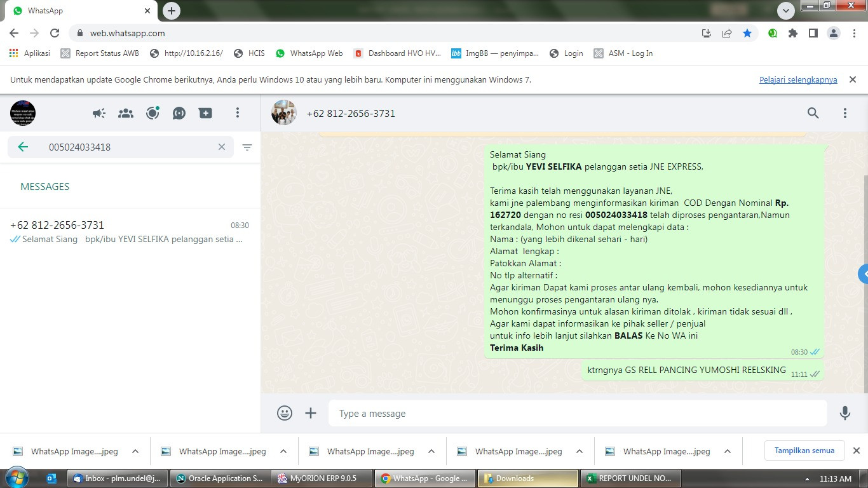Record a voice message with microphone
Image resolution: width=868 pixels, height=488 pixels.
tap(845, 413)
